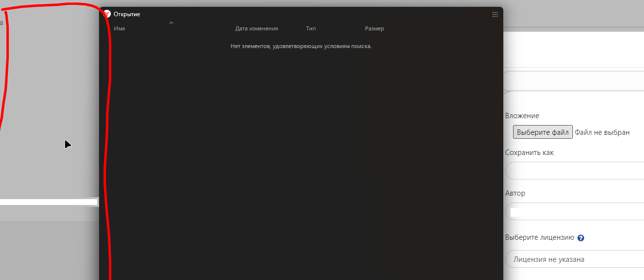This screenshot has width=644, height=280.
Task: Click the Файл не выбран status text
Action: [602, 132]
